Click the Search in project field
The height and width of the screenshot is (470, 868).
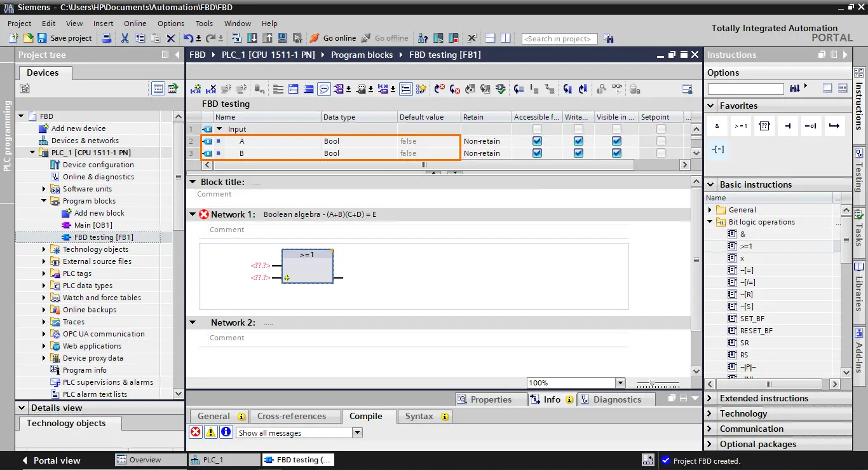(x=559, y=39)
